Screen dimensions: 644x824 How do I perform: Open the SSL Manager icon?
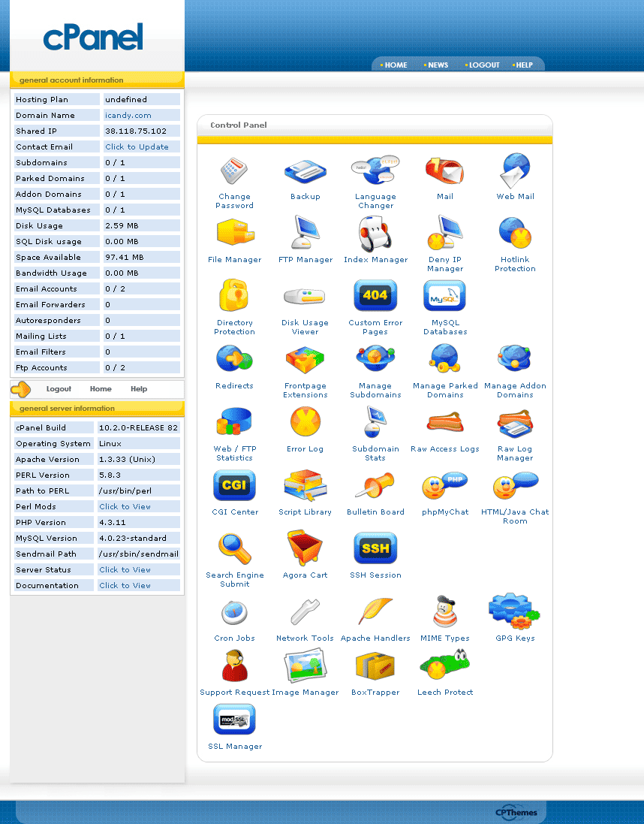point(234,720)
